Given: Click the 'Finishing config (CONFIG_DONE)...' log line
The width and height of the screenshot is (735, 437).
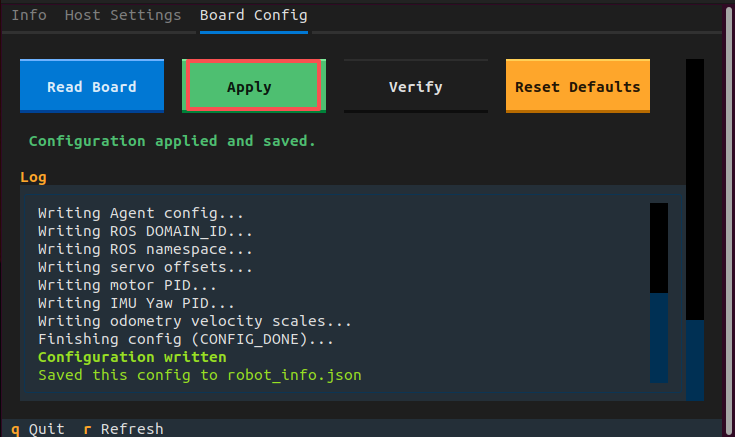Looking at the screenshot, I should pos(186,339).
